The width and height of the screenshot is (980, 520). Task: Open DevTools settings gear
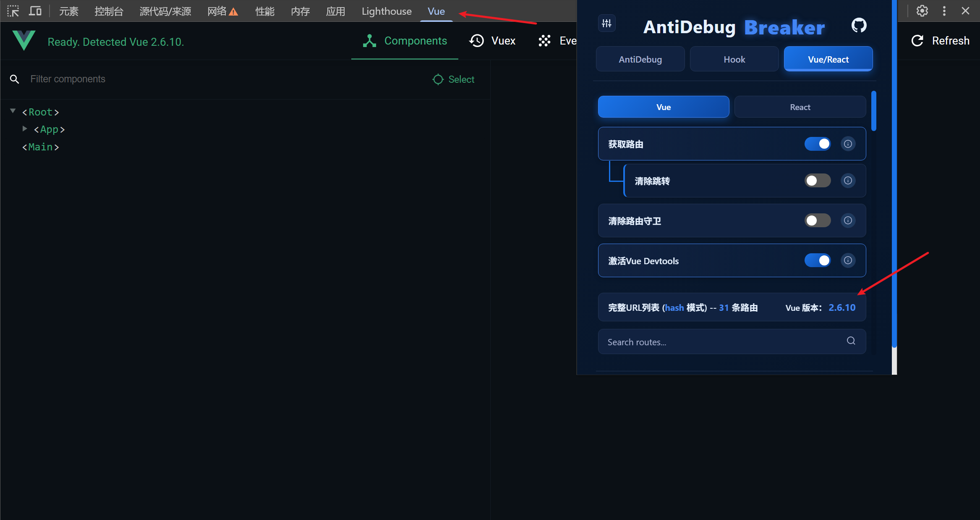[922, 11]
